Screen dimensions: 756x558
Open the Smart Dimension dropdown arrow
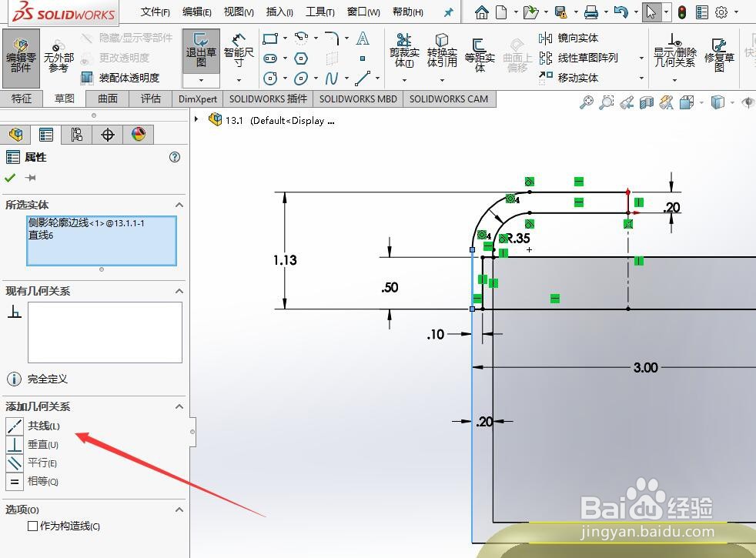239,80
